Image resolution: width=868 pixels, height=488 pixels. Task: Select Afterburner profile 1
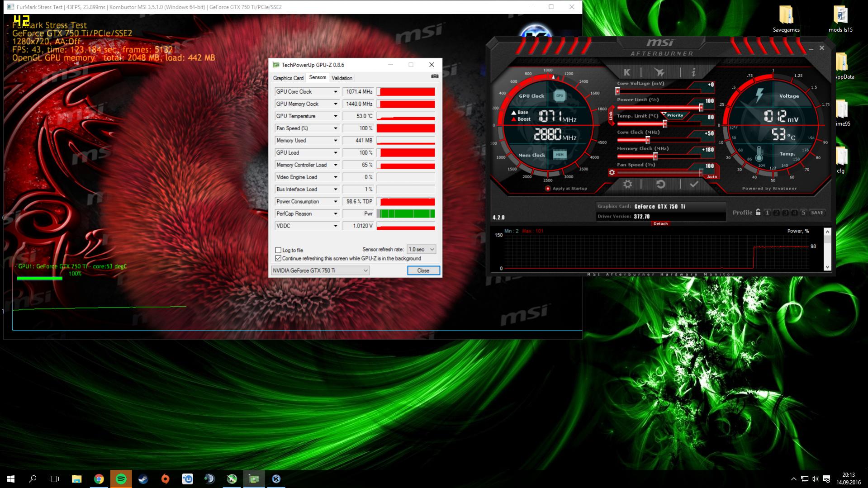coord(767,212)
